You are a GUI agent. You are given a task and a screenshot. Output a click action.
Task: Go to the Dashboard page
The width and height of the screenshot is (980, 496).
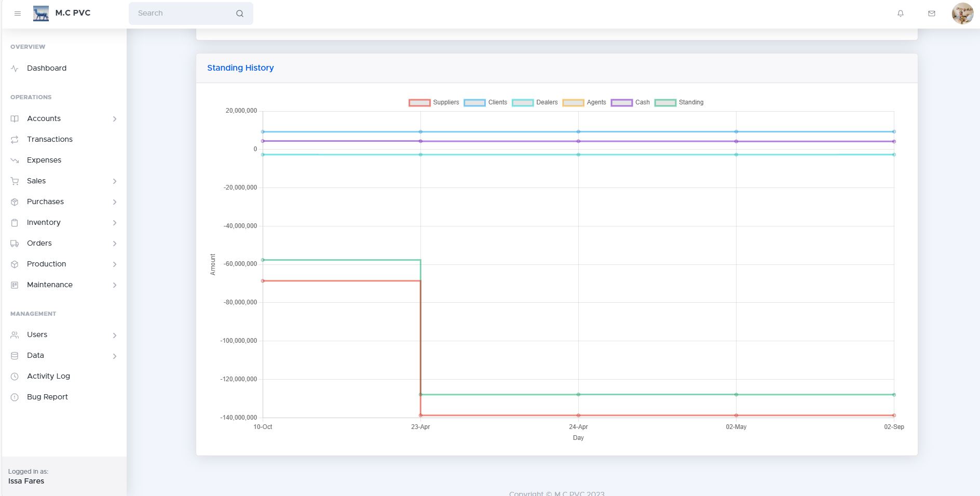pyautogui.click(x=47, y=68)
